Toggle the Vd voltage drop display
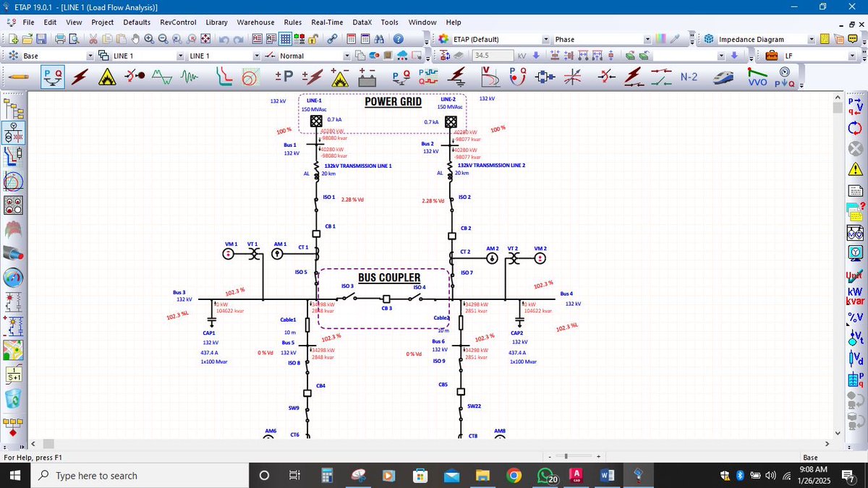The width and height of the screenshot is (868, 488). coord(855,358)
